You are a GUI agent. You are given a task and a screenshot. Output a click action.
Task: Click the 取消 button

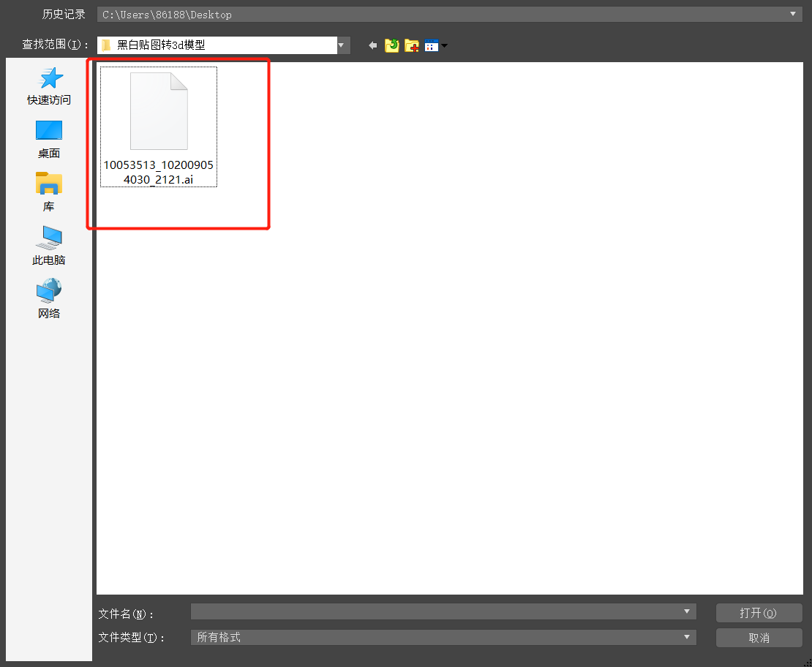[759, 638]
